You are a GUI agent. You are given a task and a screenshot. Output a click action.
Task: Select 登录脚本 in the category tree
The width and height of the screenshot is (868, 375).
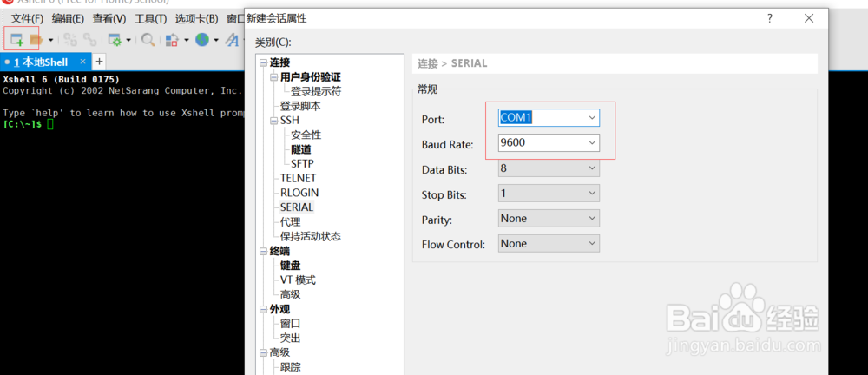click(x=300, y=106)
